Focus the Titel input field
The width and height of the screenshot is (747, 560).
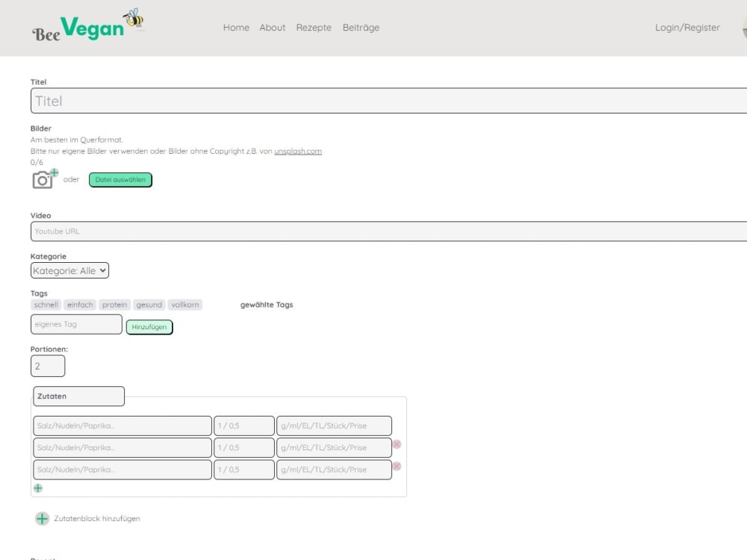point(388,101)
